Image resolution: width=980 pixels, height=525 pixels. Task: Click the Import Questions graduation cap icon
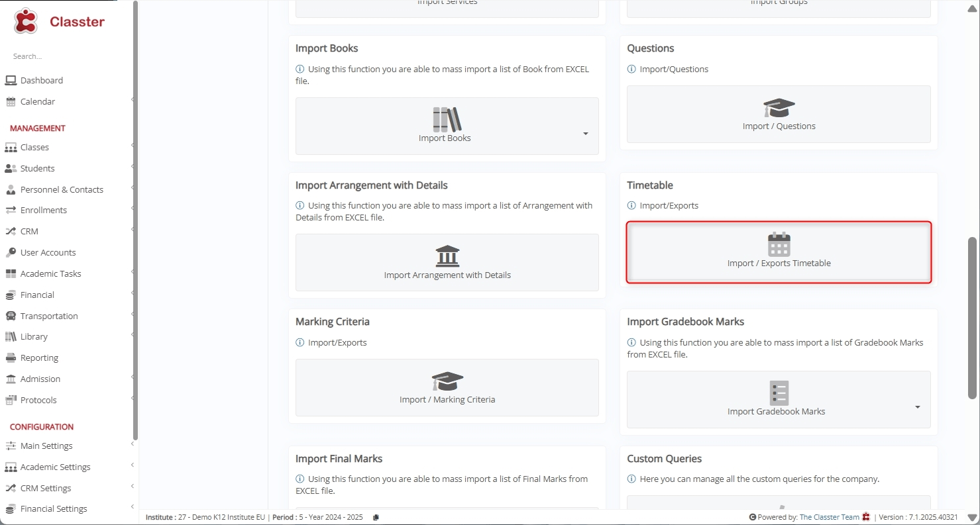click(779, 108)
